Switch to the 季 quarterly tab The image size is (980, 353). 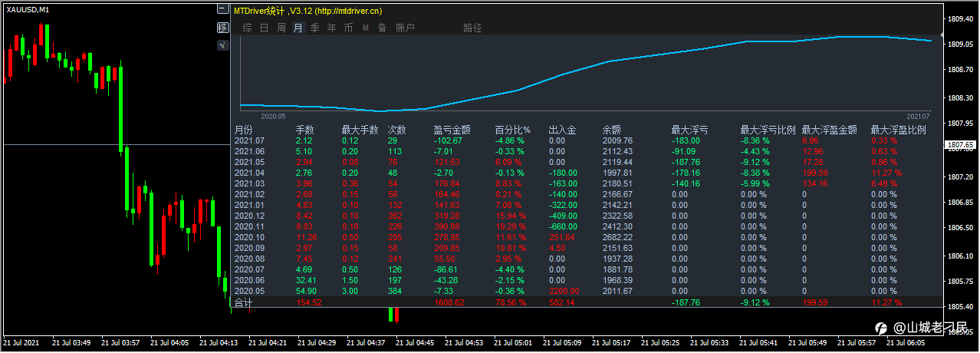314,28
